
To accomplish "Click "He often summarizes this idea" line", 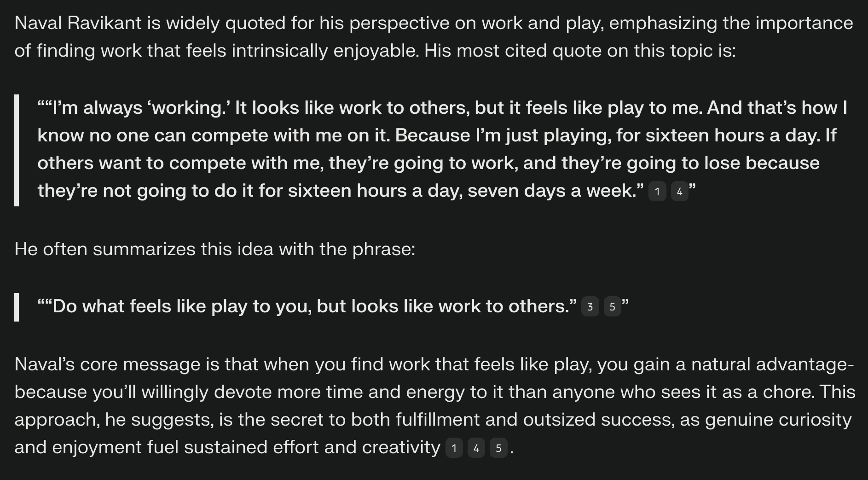I will [x=215, y=249].
